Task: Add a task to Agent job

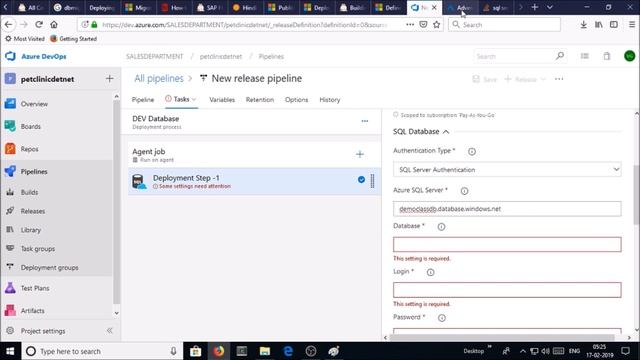Action: [x=360, y=154]
